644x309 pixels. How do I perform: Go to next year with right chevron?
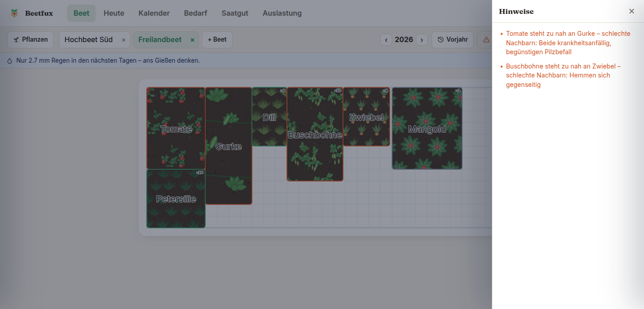422,40
